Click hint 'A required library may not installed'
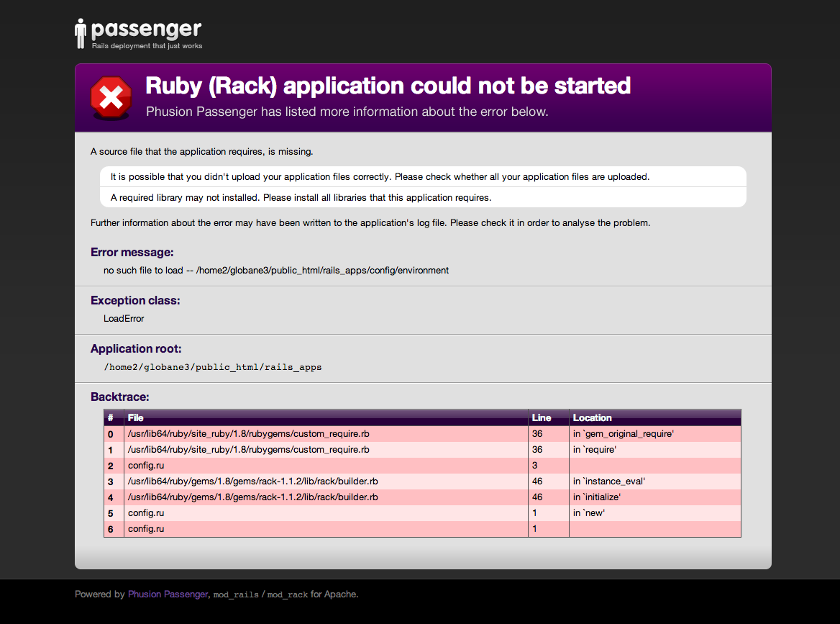This screenshot has width=840, height=624. click(x=301, y=198)
